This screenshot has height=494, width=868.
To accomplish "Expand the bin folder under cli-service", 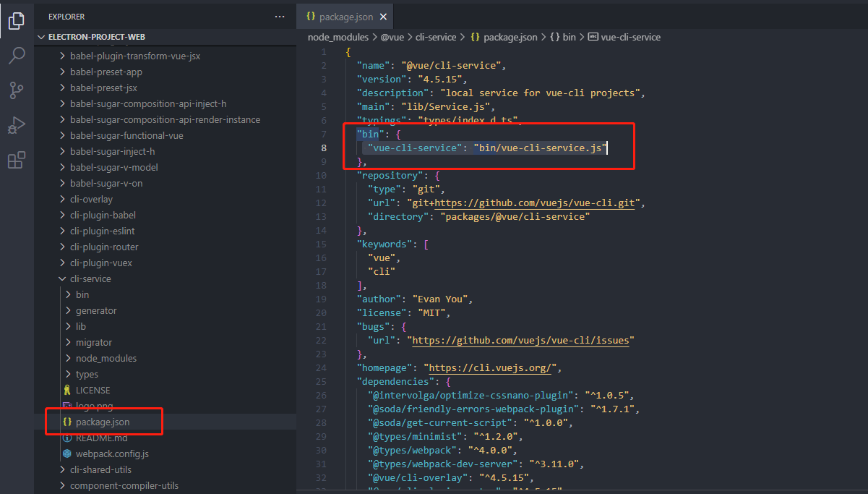I will click(x=82, y=294).
